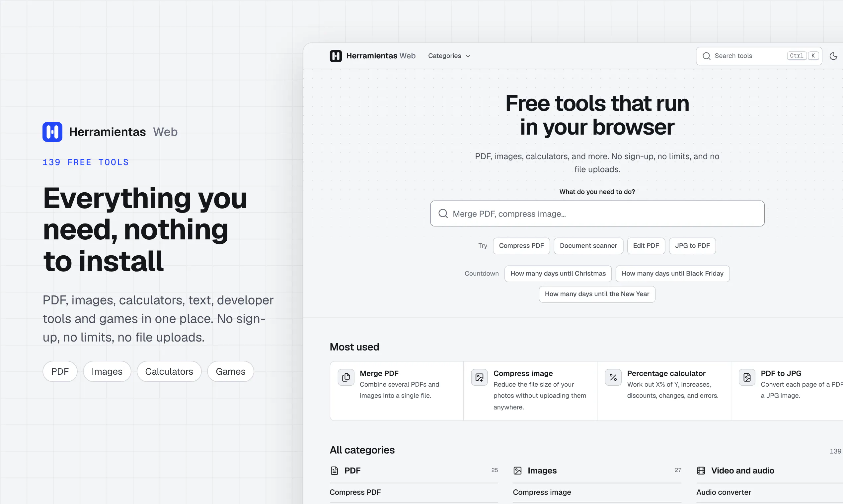This screenshot has width=843, height=504.
Task: Click the Categories chevron arrow
Action: coord(468,56)
